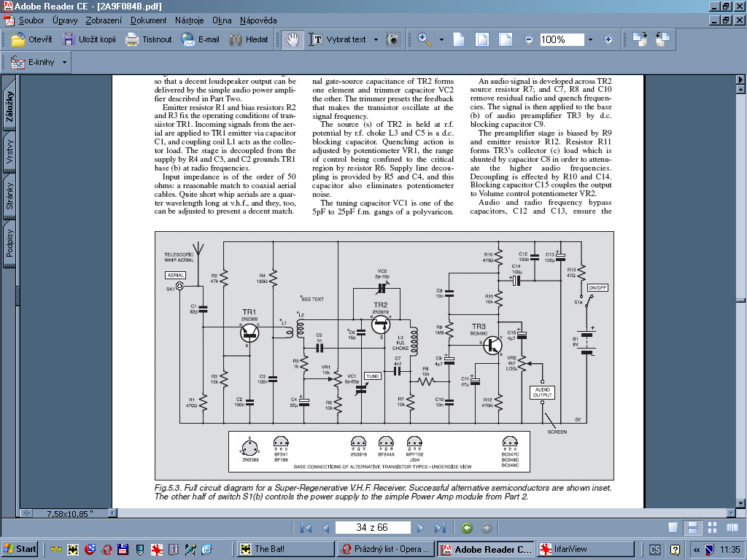Viewport: 747px width, 560px height.
Task: Click horizontal scrollbar right arrow
Action: coord(731,513)
